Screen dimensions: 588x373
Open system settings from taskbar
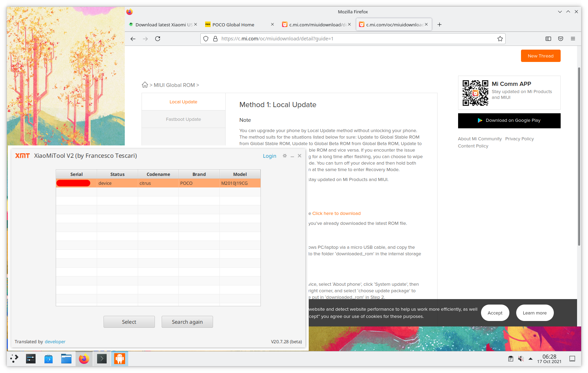(31, 358)
